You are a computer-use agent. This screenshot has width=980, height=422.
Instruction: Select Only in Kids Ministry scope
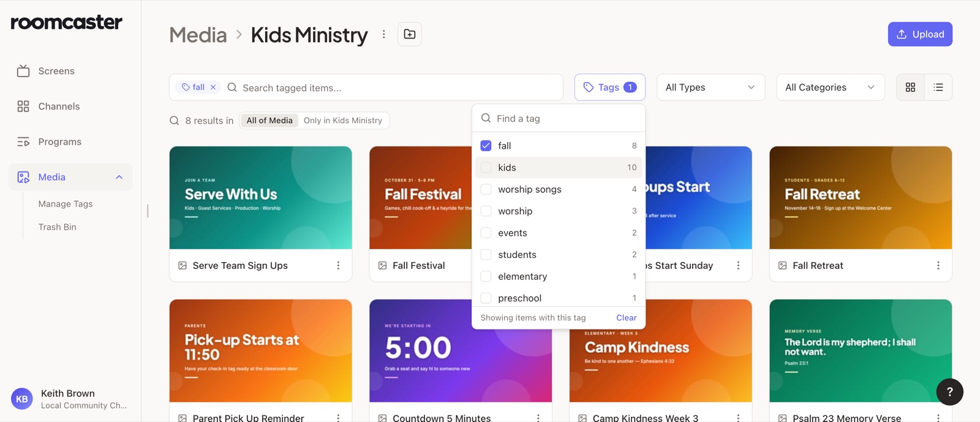tap(343, 121)
